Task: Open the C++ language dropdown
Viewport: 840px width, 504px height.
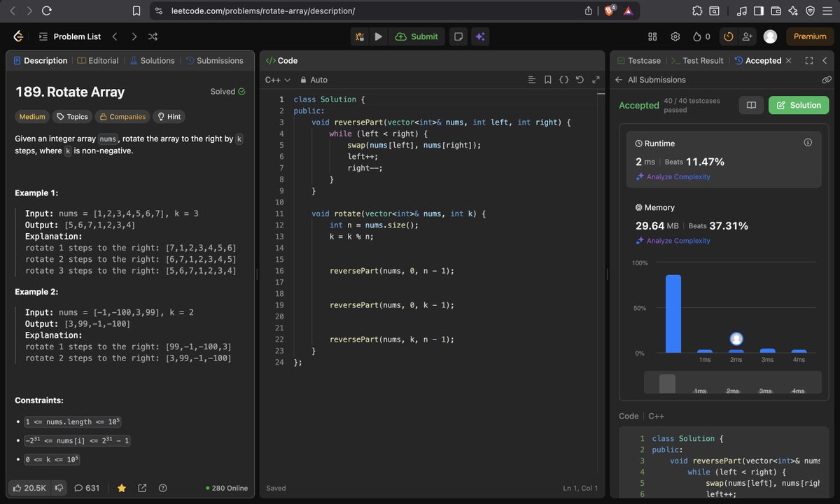Action: click(277, 79)
